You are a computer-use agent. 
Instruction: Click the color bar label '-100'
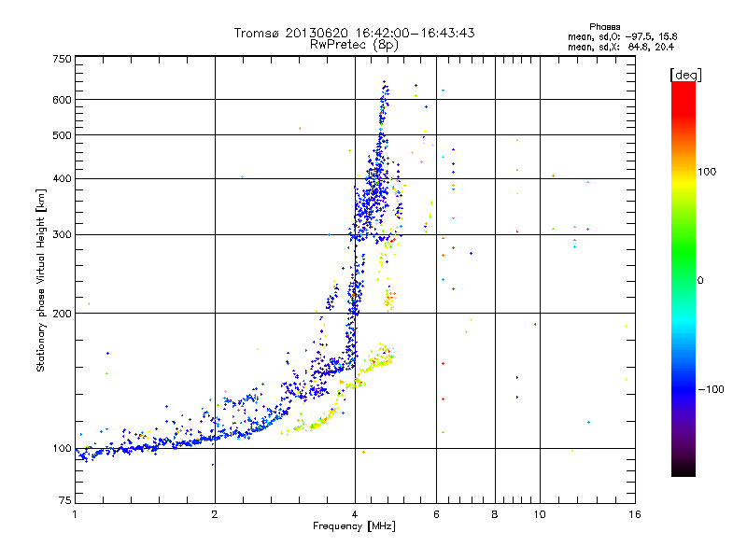711,389
